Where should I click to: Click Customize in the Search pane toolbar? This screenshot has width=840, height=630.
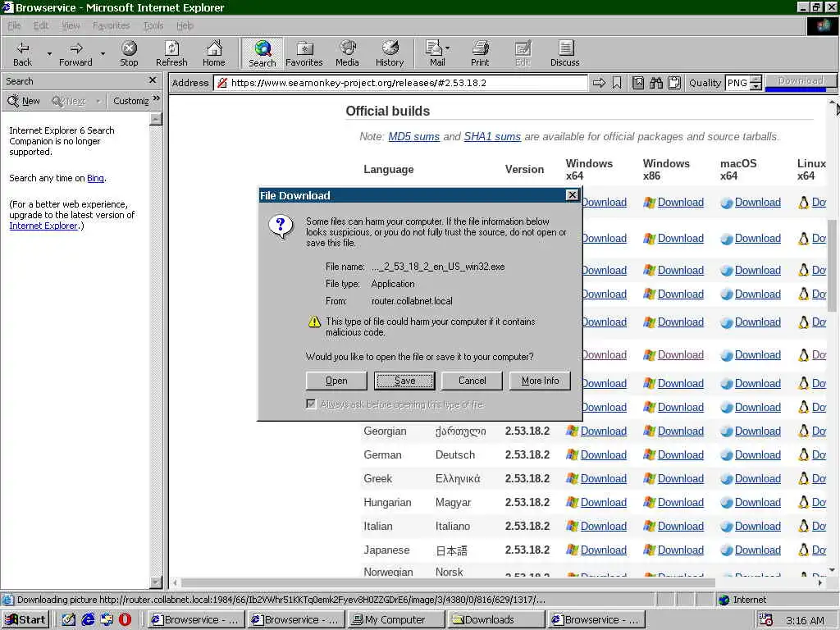tap(130, 101)
